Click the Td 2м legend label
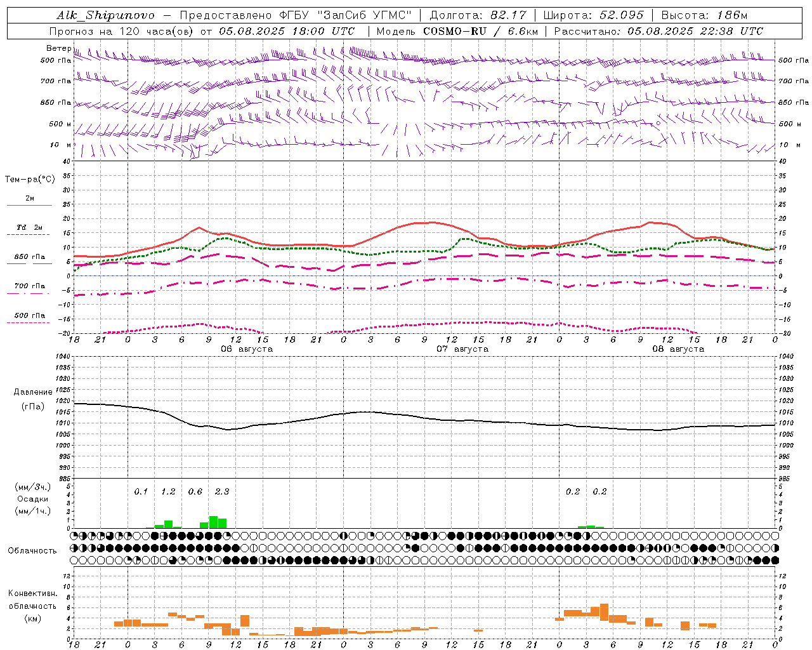The width and height of the screenshot is (812, 650). coord(30,227)
